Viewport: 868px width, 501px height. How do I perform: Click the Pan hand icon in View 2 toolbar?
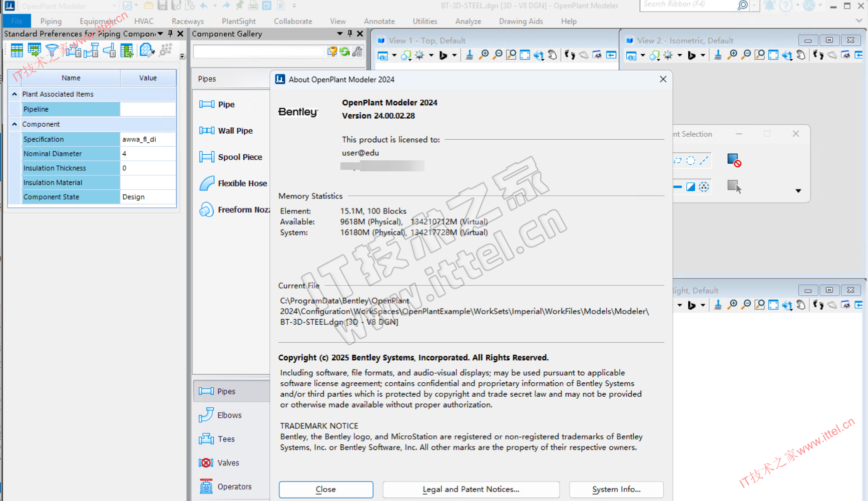800,55
